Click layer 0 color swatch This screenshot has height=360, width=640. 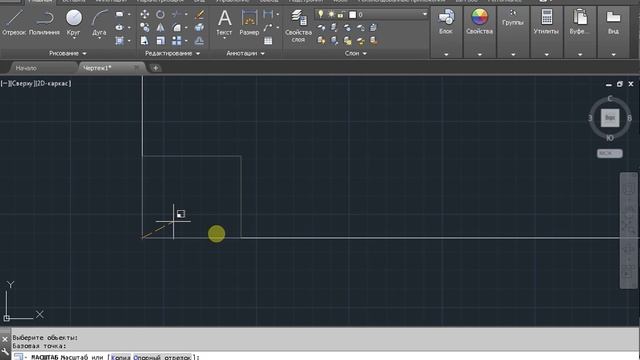pos(353,15)
